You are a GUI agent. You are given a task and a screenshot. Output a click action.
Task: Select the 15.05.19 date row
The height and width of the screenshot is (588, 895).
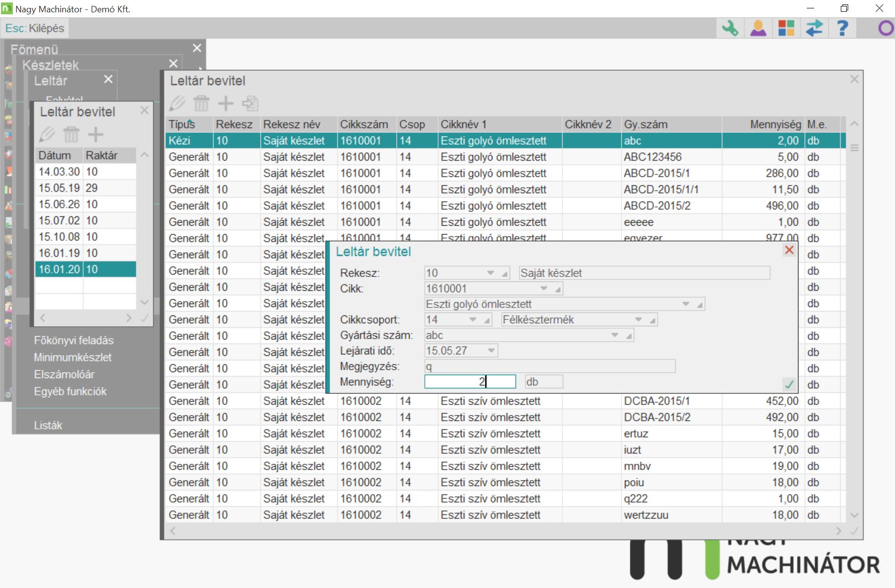59,188
